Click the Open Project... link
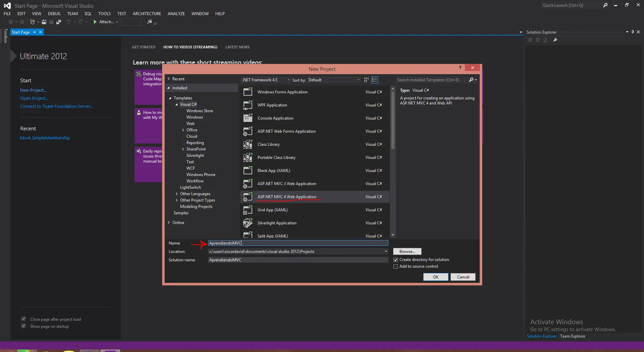This screenshot has width=644, height=352. point(34,98)
